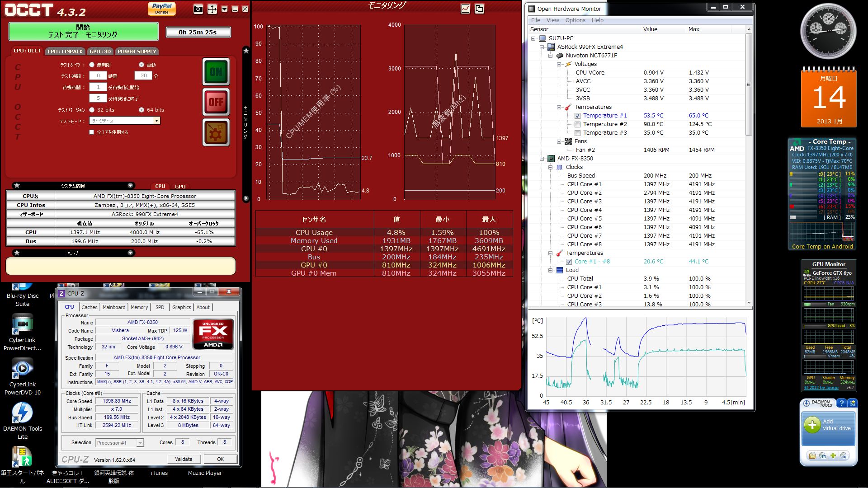868x488 pixels.
Task: Click the 2012 by Igogo link
Action: (x=821, y=388)
